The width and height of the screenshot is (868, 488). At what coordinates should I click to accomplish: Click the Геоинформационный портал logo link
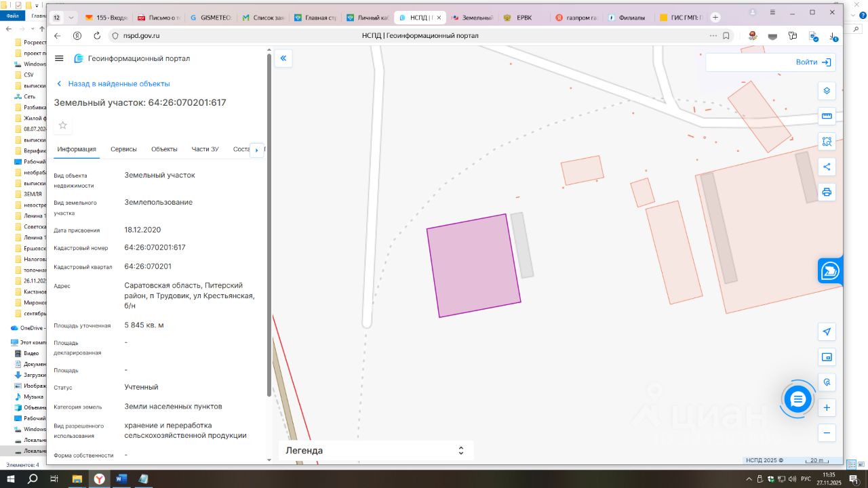point(132,58)
